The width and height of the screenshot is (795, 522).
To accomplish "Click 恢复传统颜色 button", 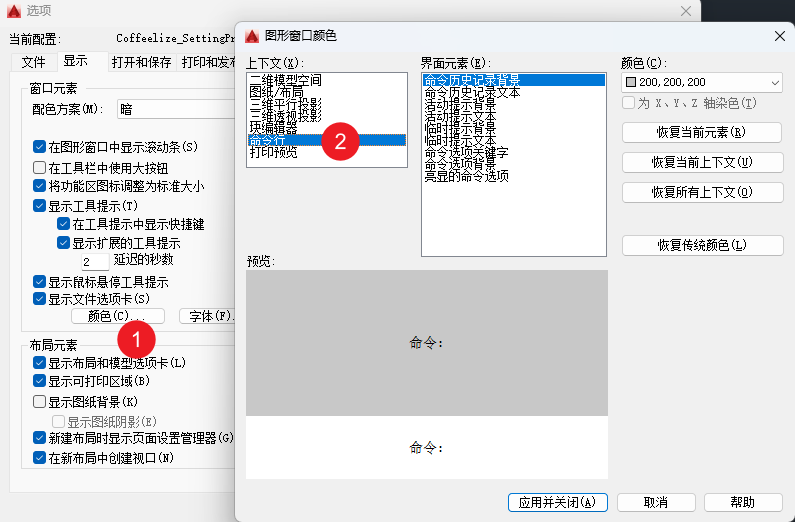I will 701,245.
